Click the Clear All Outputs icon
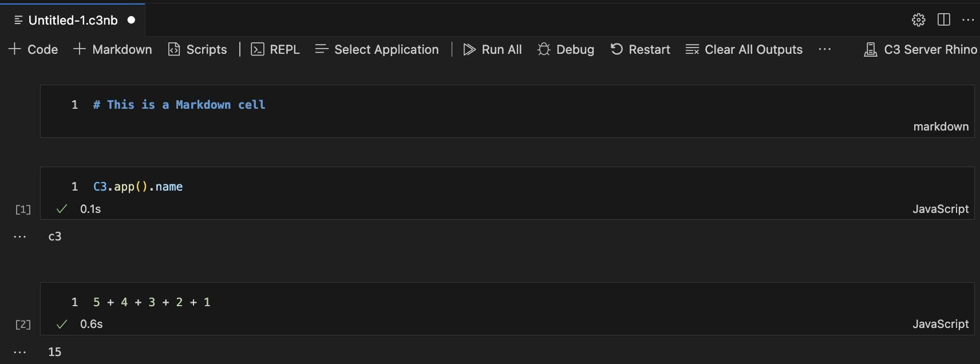 tap(692, 50)
